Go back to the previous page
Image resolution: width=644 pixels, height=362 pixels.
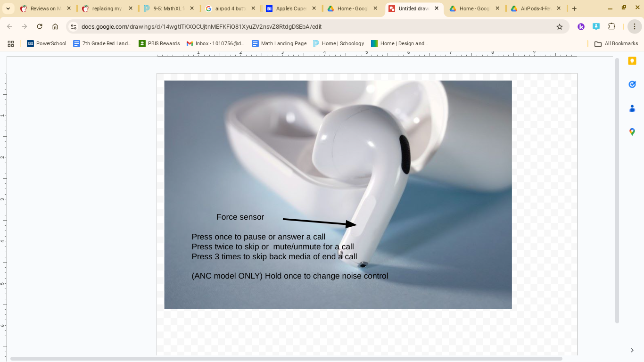pos(9,27)
